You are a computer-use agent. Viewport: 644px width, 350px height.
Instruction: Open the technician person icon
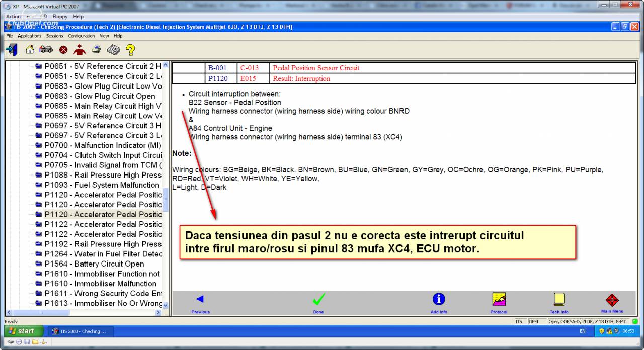click(x=79, y=49)
